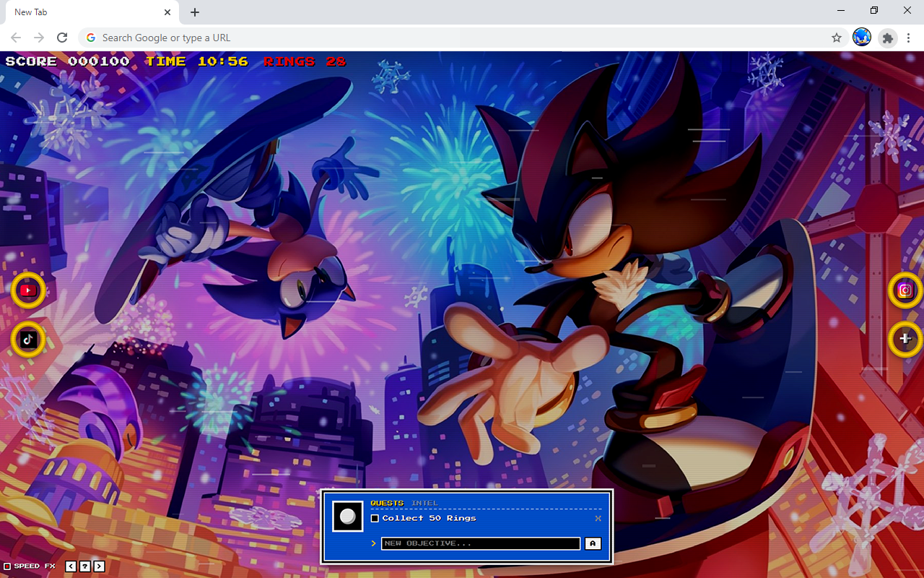This screenshot has height=578, width=924.
Task: Switch to the Intel tab
Action: click(424, 503)
